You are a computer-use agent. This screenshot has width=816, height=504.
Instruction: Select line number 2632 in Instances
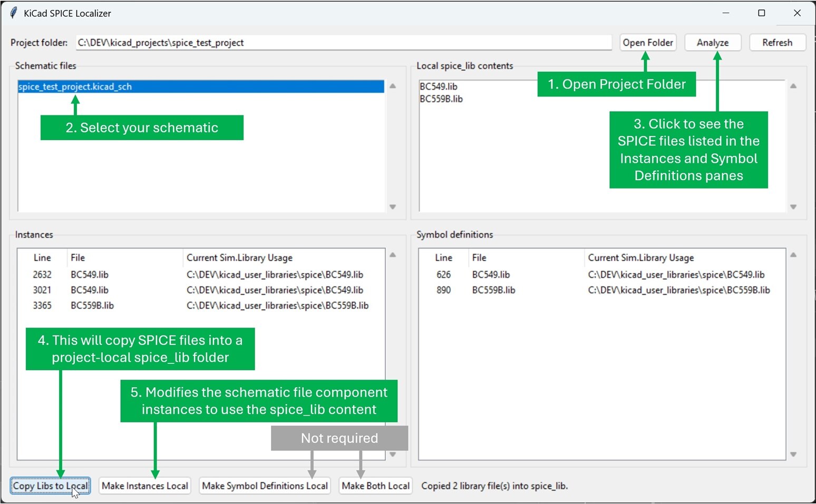[x=42, y=274]
